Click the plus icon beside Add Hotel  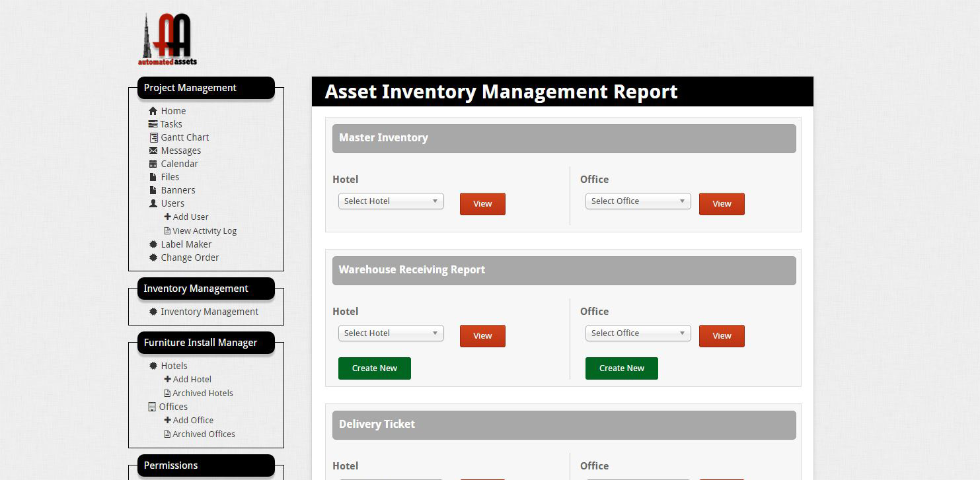click(168, 379)
